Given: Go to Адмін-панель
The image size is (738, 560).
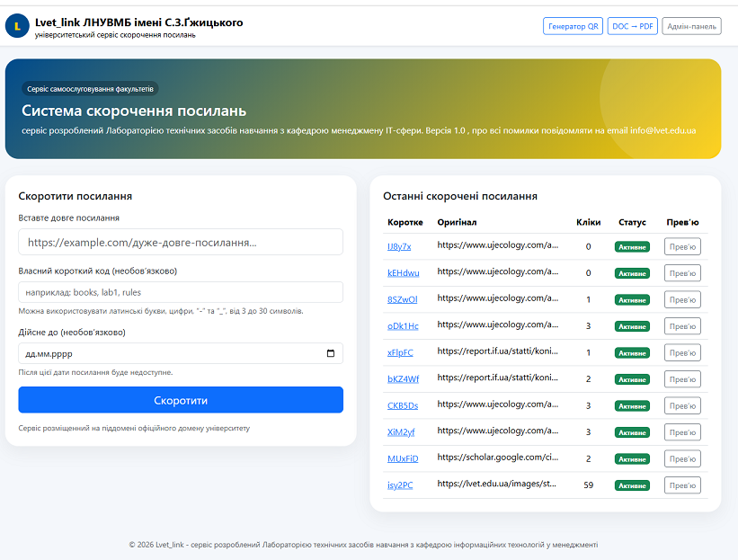Looking at the screenshot, I should click(691, 26).
